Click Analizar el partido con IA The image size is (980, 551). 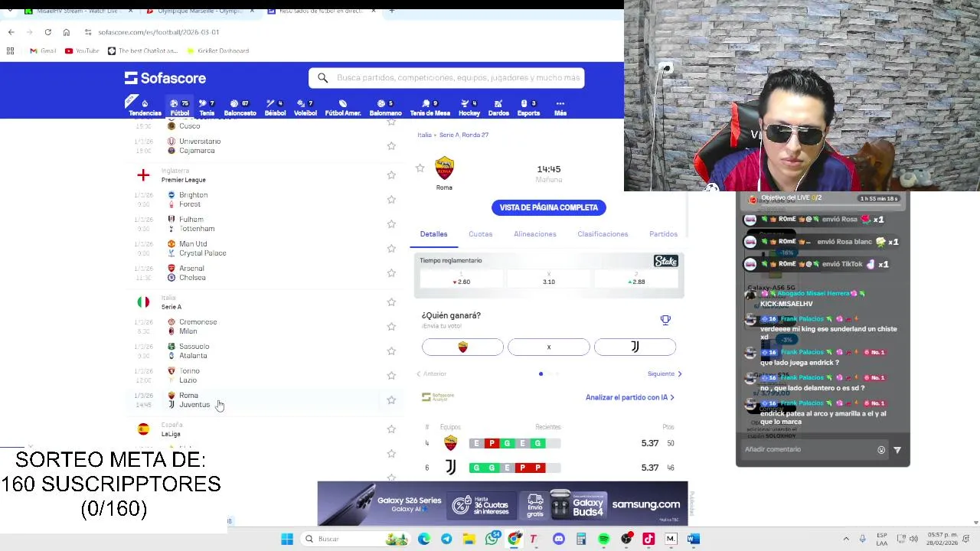pos(630,397)
